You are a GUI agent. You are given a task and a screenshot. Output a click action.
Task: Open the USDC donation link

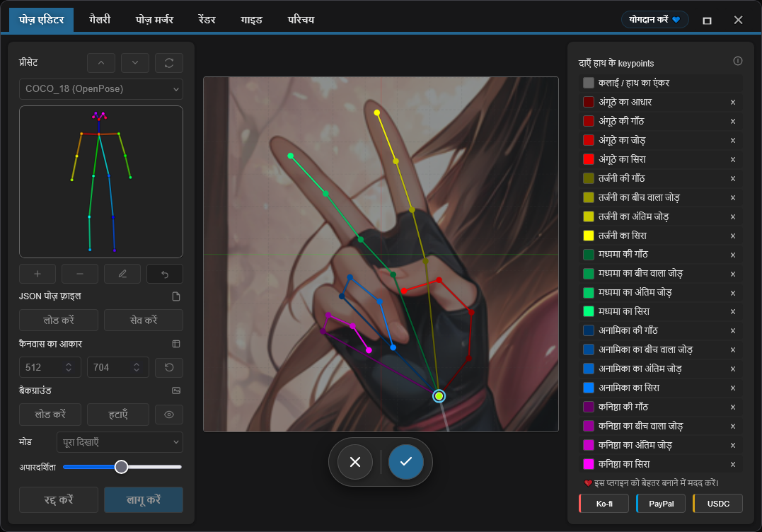(717, 504)
